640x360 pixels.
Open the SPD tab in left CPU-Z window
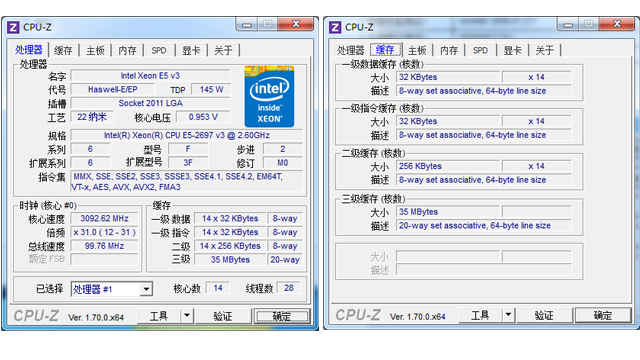pos(159,50)
